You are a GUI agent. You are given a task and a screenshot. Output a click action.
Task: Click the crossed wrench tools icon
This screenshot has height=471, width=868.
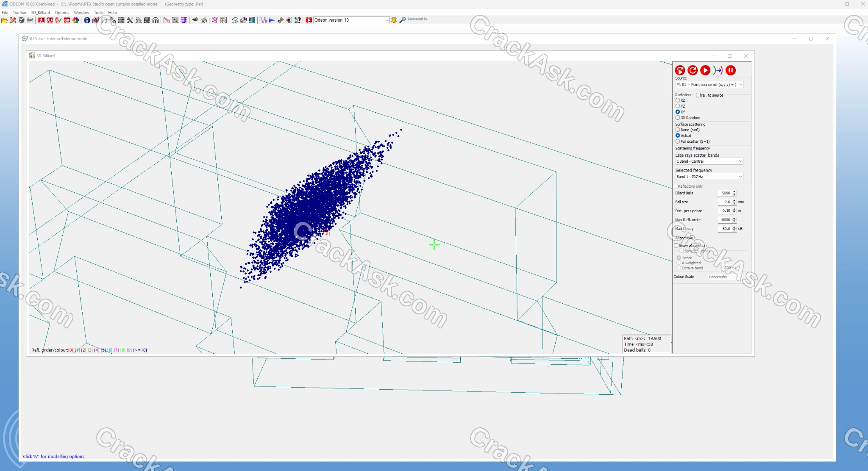[x=130, y=20]
